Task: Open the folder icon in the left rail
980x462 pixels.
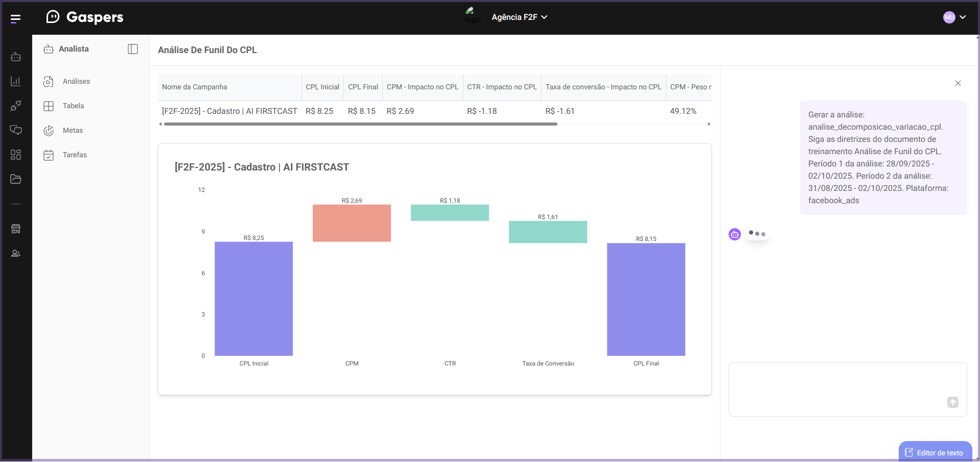Action: (16, 179)
